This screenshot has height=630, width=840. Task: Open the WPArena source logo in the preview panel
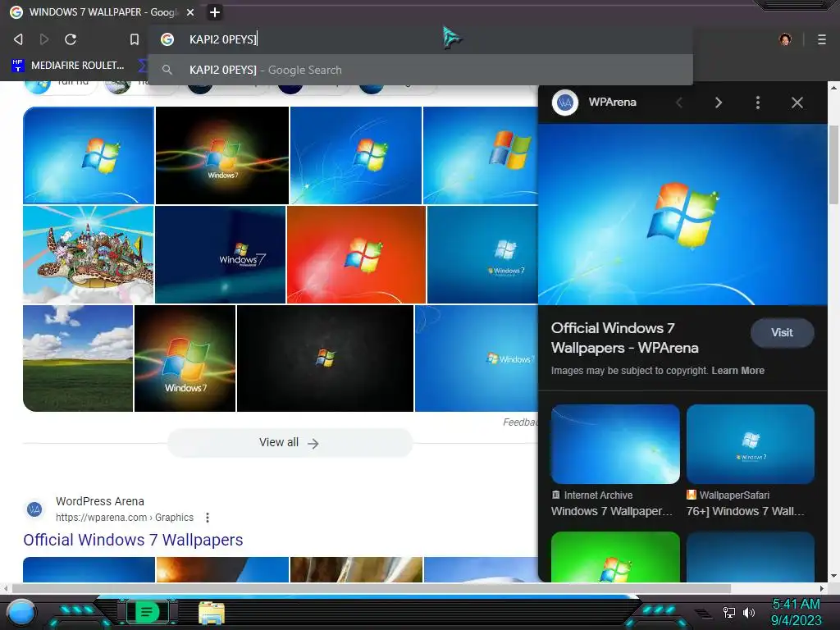565,103
